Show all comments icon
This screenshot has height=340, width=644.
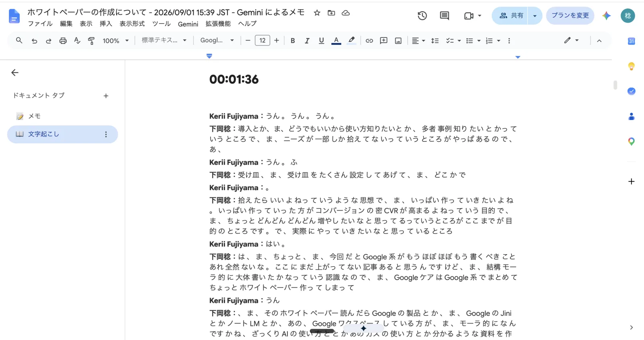tap(444, 16)
